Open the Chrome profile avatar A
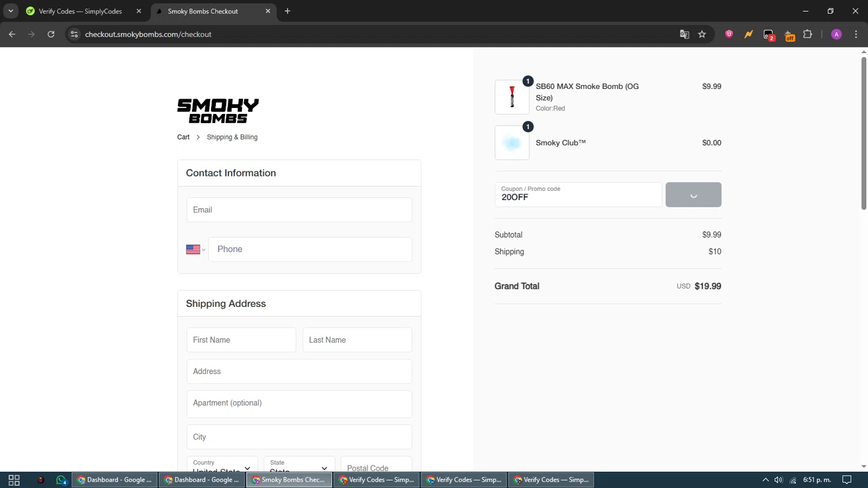 coord(836,34)
